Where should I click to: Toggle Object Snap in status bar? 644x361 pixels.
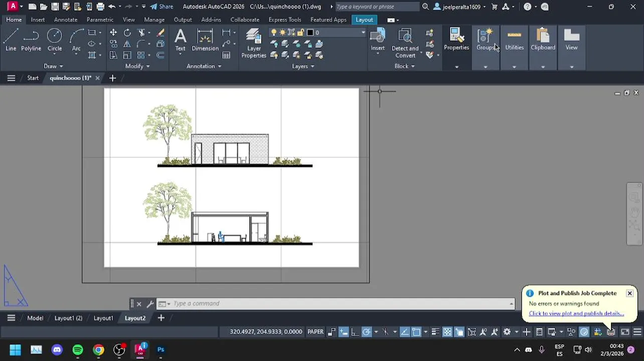416,332
